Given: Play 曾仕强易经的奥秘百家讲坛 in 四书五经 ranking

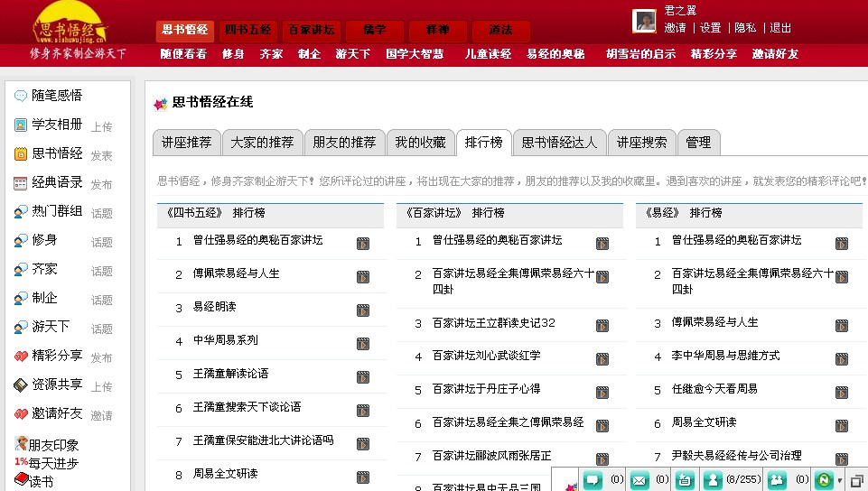Looking at the screenshot, I should (x=363, y=244).
